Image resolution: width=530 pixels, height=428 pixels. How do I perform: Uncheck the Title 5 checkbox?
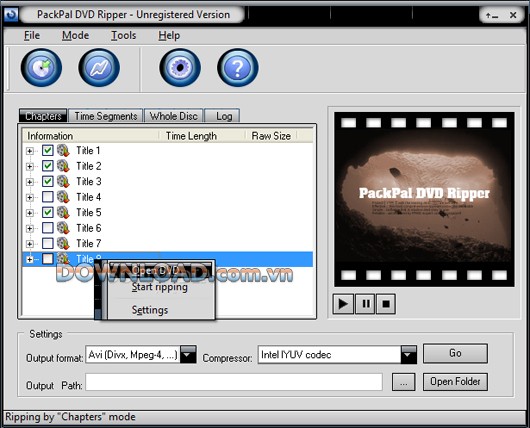48,212
